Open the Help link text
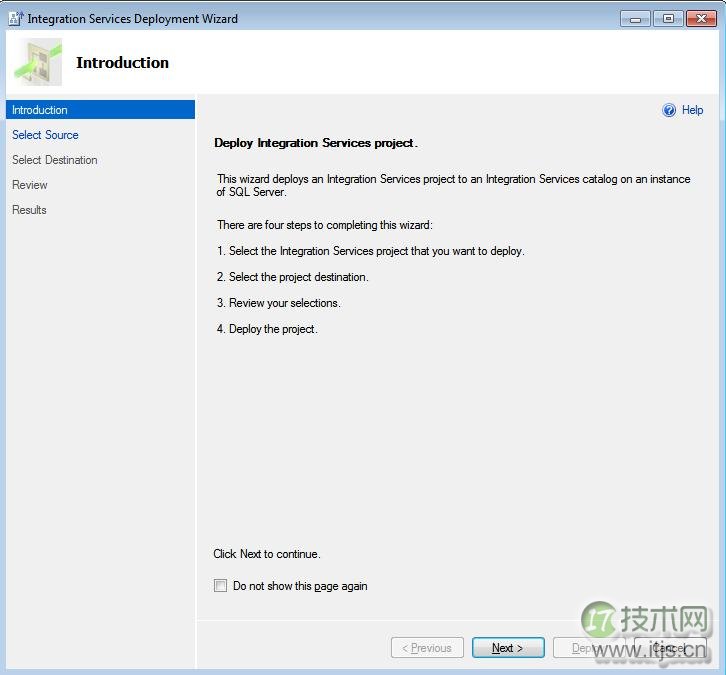Image resolution: width=726 pixels, height=675 pixels. 692,111
